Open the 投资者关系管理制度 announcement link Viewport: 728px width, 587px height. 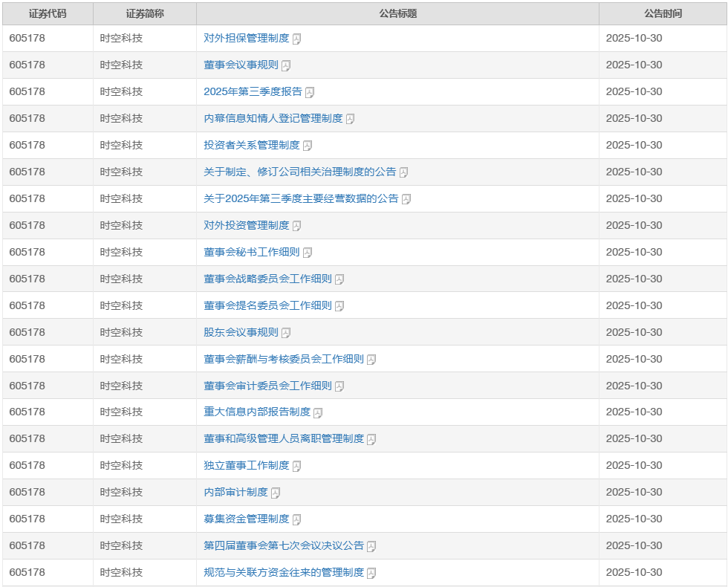251,145
